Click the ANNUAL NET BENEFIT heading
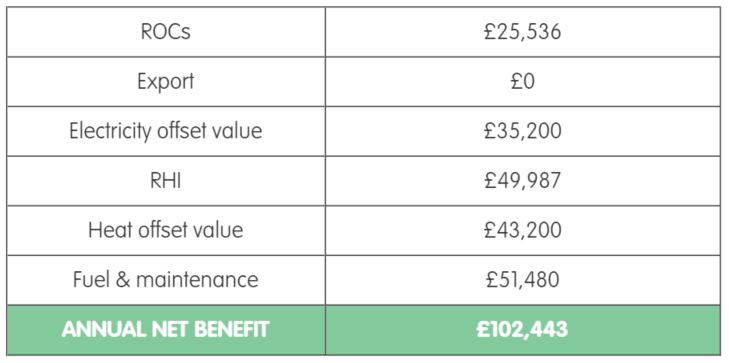The image size is (729, 363). [166, 330]
